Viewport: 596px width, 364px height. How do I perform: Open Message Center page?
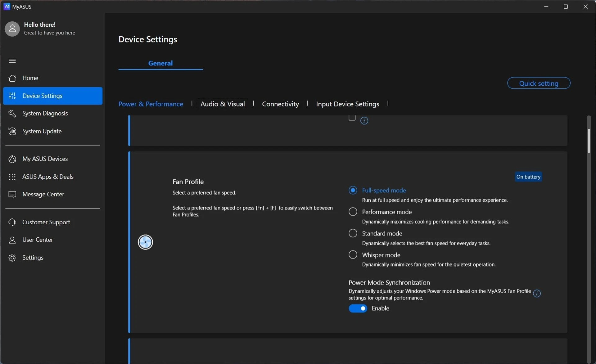pos(52,195)
